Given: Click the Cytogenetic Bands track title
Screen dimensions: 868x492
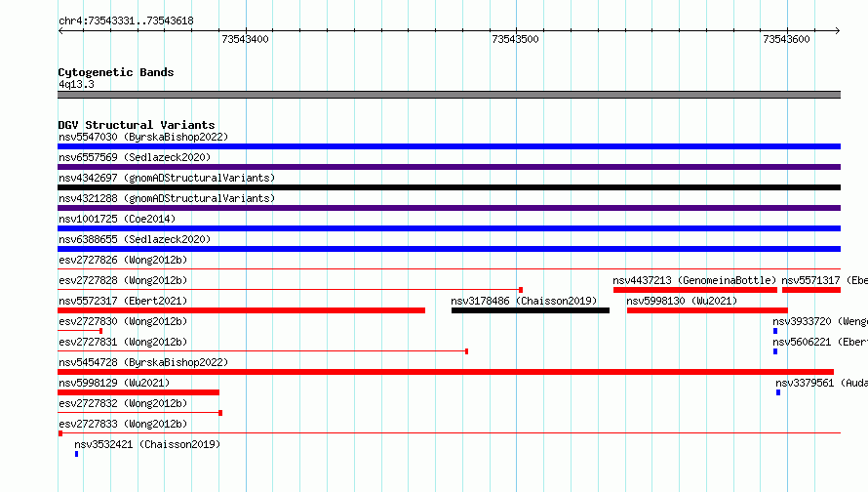Looking at the screenshot, I should tap(116, 72).
